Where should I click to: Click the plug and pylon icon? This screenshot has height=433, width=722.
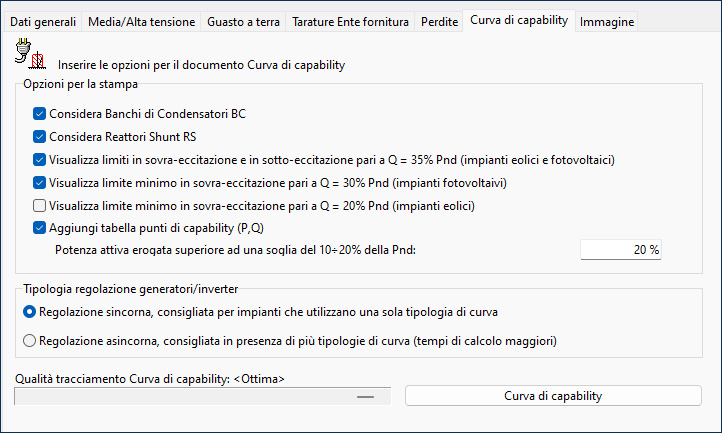click(x=30, y=54)
